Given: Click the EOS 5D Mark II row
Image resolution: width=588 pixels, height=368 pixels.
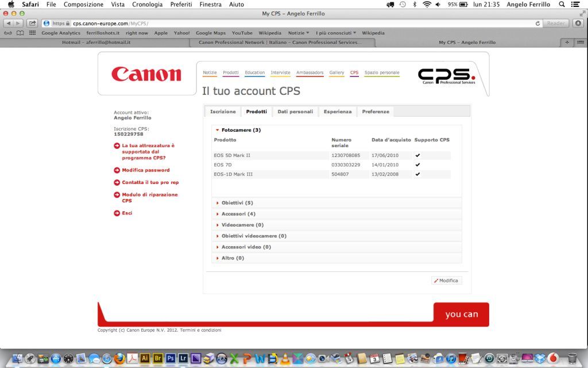Looking at the screenshot, I should [331, 155].
